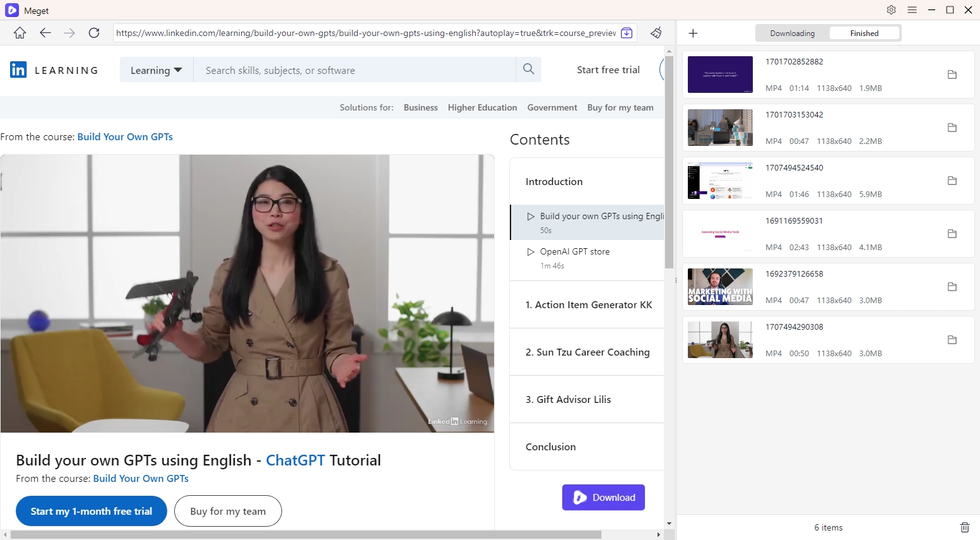The image size is (980, 540).
Task: Click the ChatGPT link in title
Action: pos(295,460)
